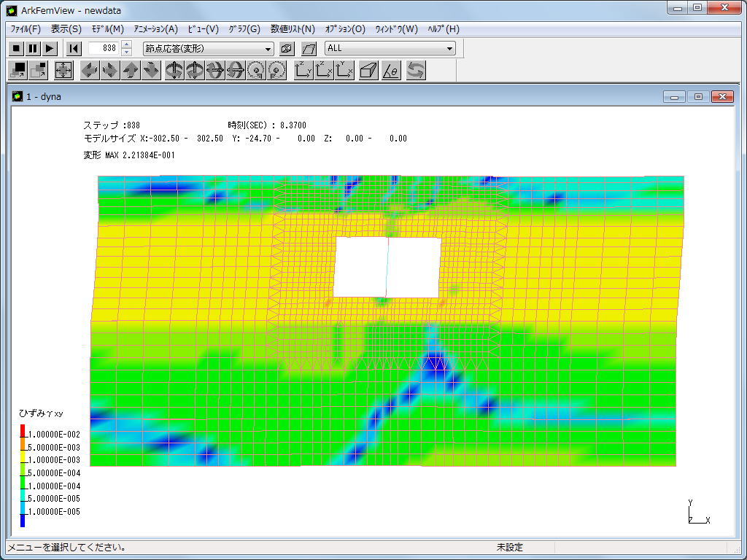Image resolution: width=747 pixels, height=560 pixels.
Task: Open the ファイル(F) menu
Action: [x=26, y=29]
